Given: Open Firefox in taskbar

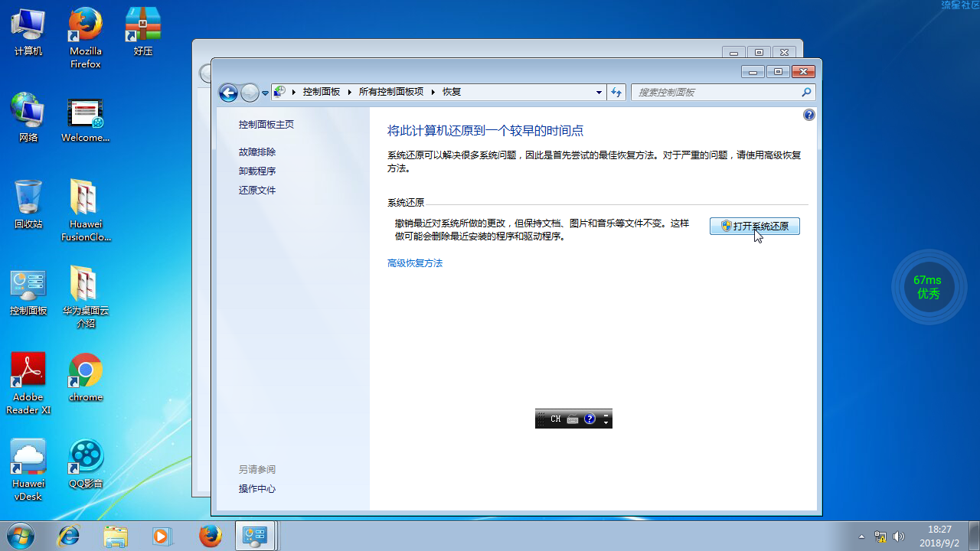Looking at the screenshot, I should click(210, 536).
